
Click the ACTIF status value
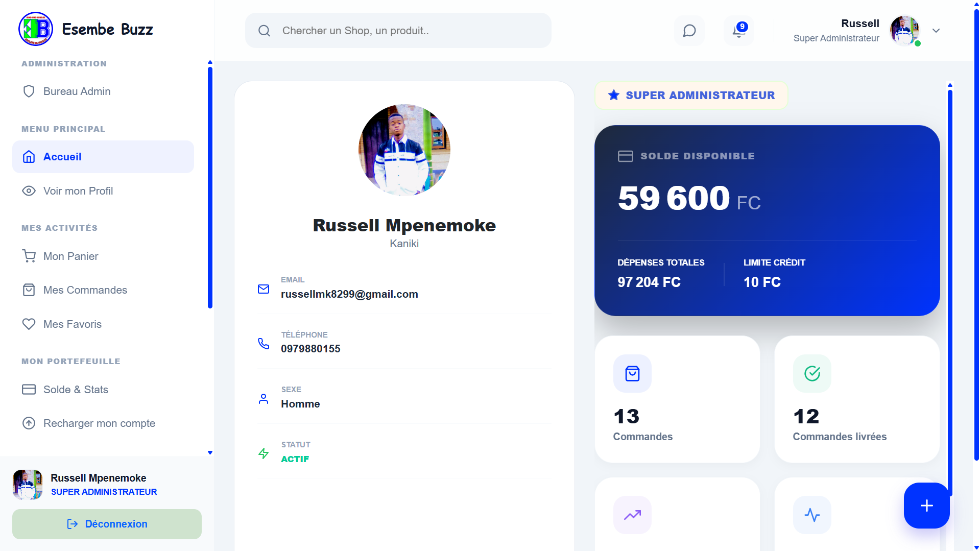point(295,459)
